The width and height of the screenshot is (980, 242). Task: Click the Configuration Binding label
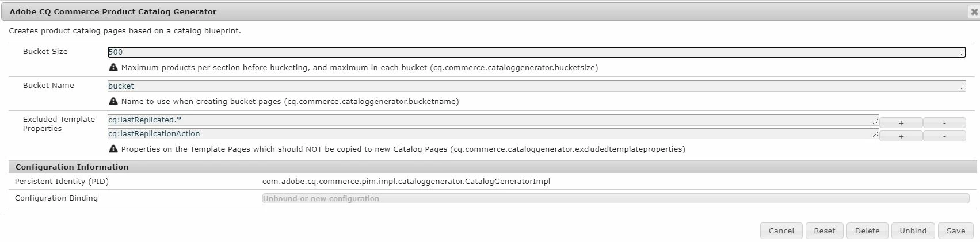coord(56,198)
